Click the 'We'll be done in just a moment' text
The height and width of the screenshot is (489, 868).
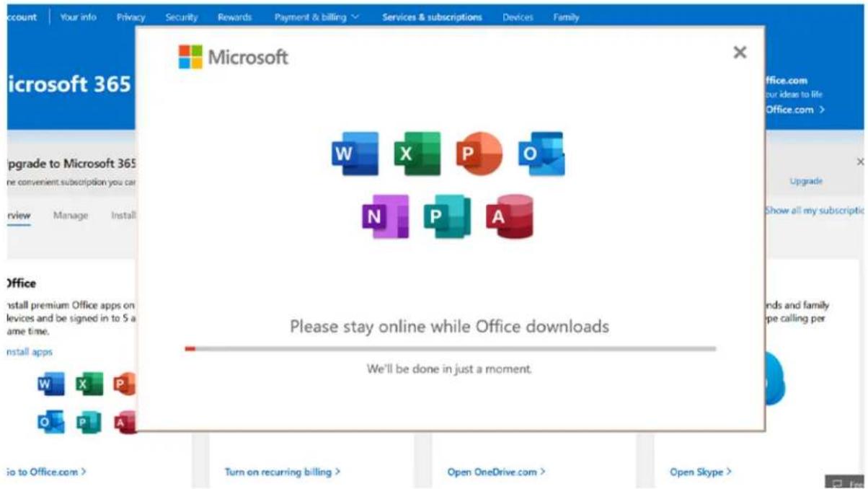[x=450, y=369]
